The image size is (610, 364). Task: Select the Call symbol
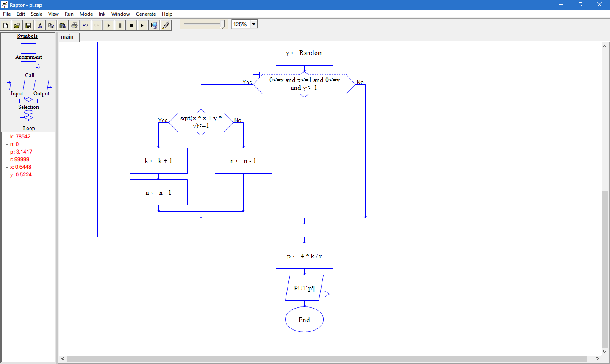point(30,67)
